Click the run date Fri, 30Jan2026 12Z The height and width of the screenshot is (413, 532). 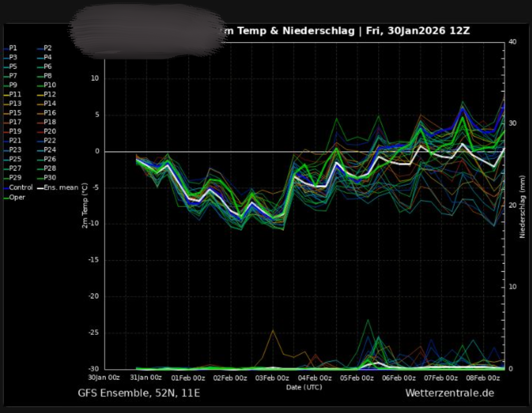pyautogui.click(x=418, y=31)
